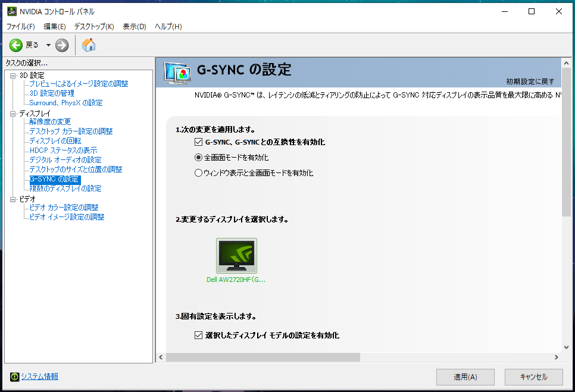Viewport: 575px width, 392px height.
Task: Open the back history dropdown arrow
Action: (48, 45)
